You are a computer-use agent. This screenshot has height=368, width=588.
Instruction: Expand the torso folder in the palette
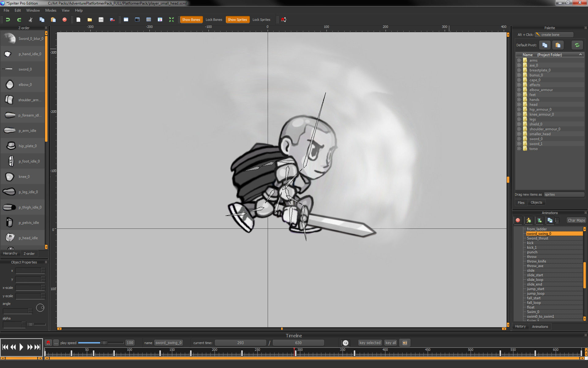pos(519,149)
